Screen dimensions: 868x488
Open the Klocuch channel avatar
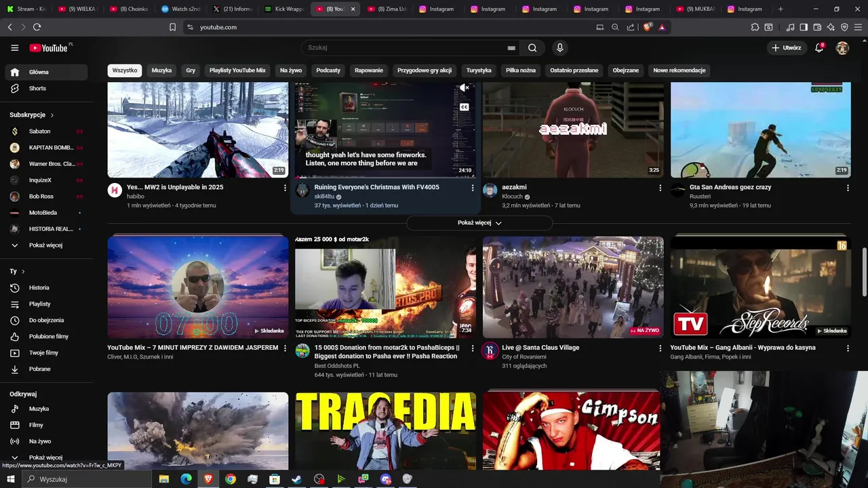pyautogui.click(x=490, y=190)
